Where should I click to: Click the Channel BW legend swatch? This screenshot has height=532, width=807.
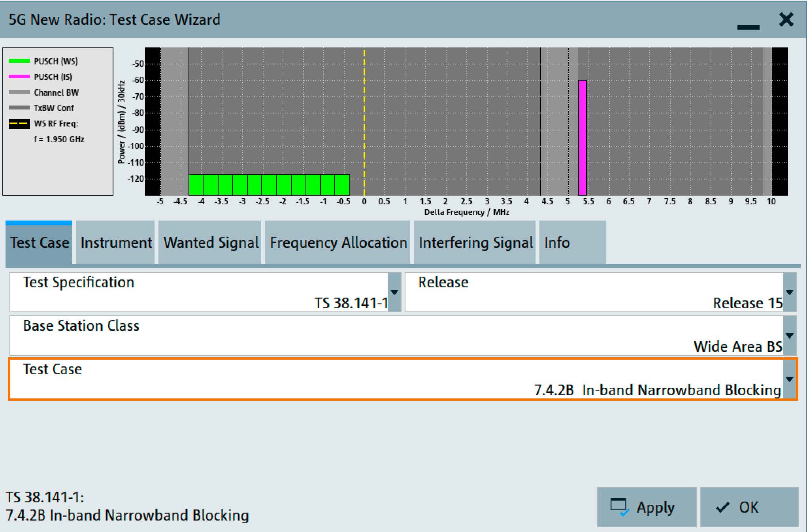(x=19, y=92)
